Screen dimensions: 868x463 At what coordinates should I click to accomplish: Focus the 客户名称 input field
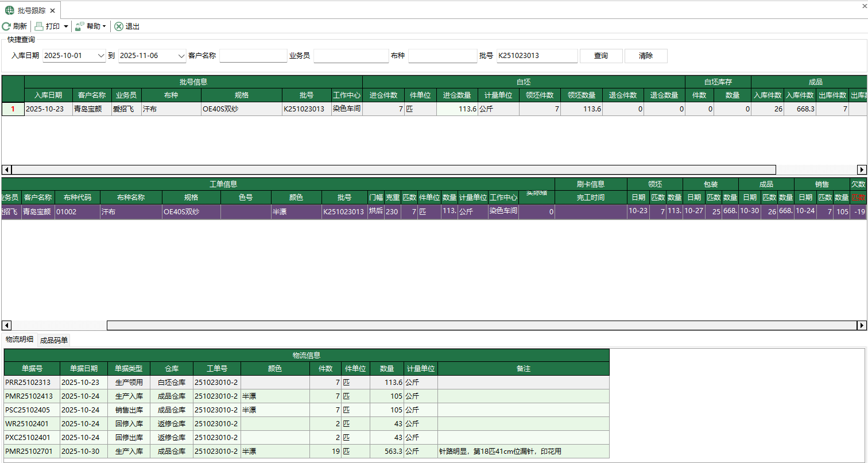tap(253, 56)
